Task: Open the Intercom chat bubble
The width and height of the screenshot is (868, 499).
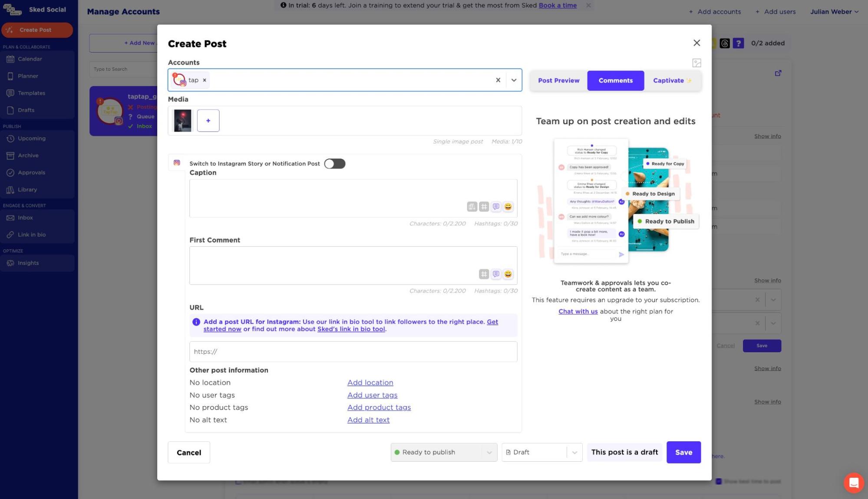Action: click(x=854, y=483)
